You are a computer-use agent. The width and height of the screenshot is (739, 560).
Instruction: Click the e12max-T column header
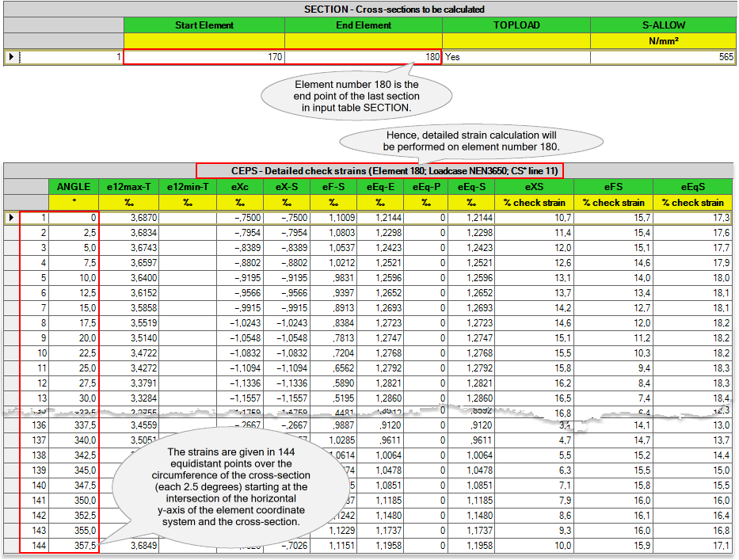pyautogui.click(x=129, y=187)
